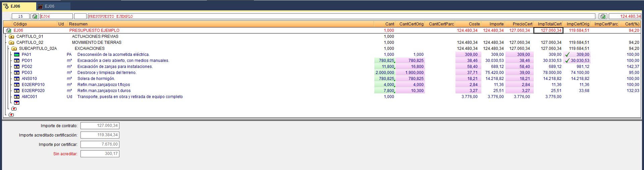Click the MOVIMIENTO DE TIERRAS chapter summary

tap(97, 42)
